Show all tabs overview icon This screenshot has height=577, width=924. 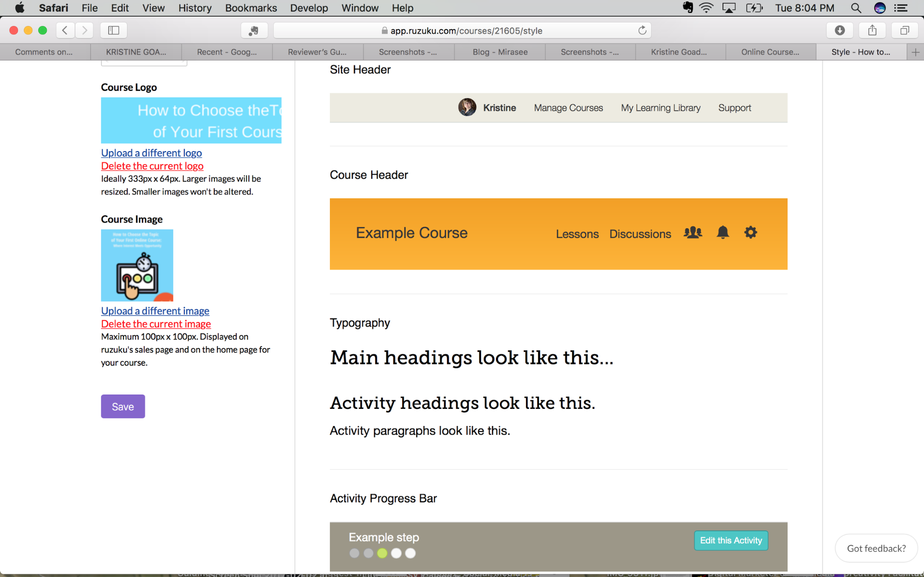pos(905,30)
